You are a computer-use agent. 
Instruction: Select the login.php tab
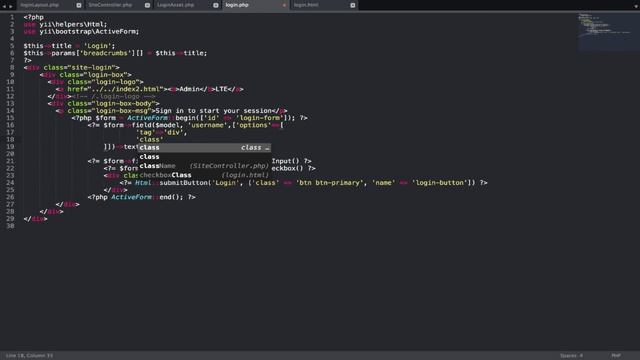coord(237,5)
